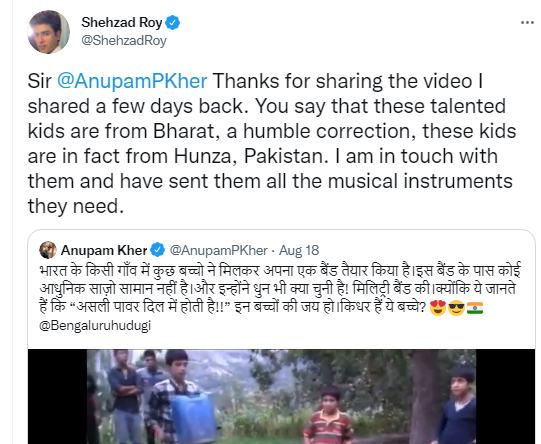Click the @Bengaluruhudugi mention

tap(95, 326)
